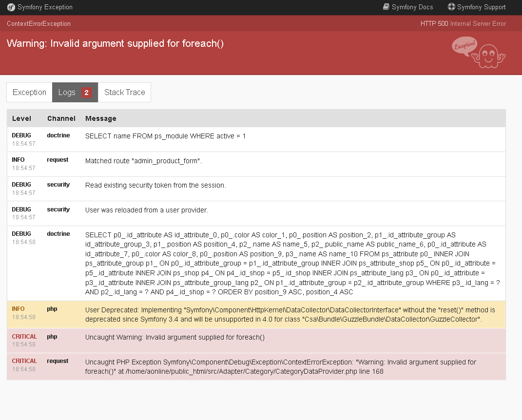Click the Exception ghost illustration
Viewport: 522px width, 420px height.
coord(479,52)
